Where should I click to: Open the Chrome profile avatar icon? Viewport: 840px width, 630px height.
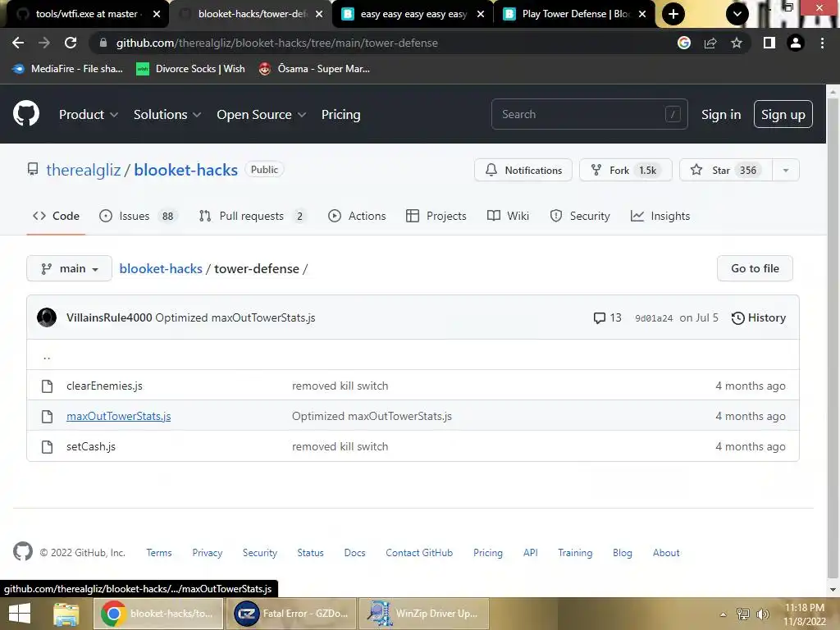click(796, 43)
